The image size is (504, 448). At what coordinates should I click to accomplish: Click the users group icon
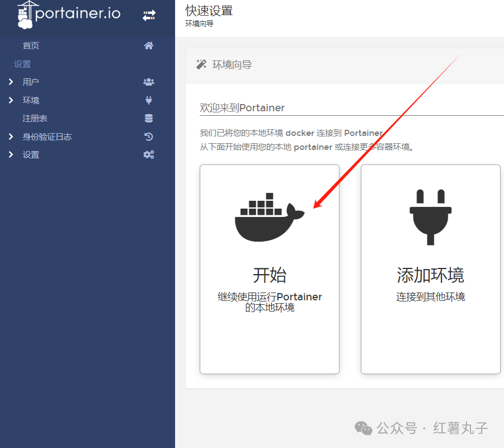coord(148,82)
